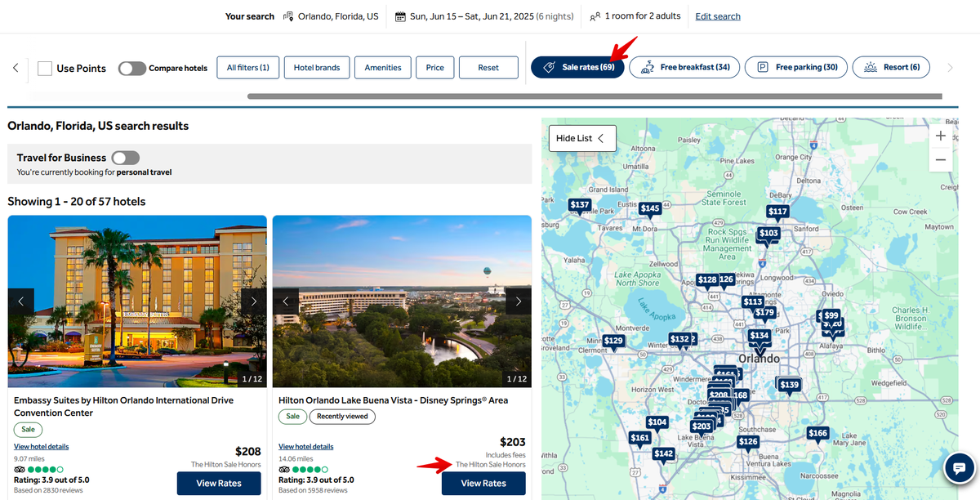
Task: Open View hotel details for Embassy Suites
Action: tap(42, 447)
